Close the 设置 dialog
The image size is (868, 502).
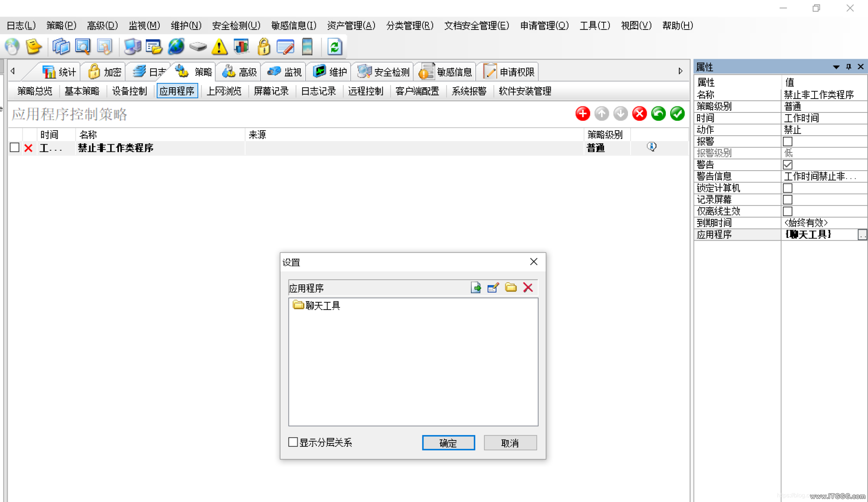[x=534, y=261]
